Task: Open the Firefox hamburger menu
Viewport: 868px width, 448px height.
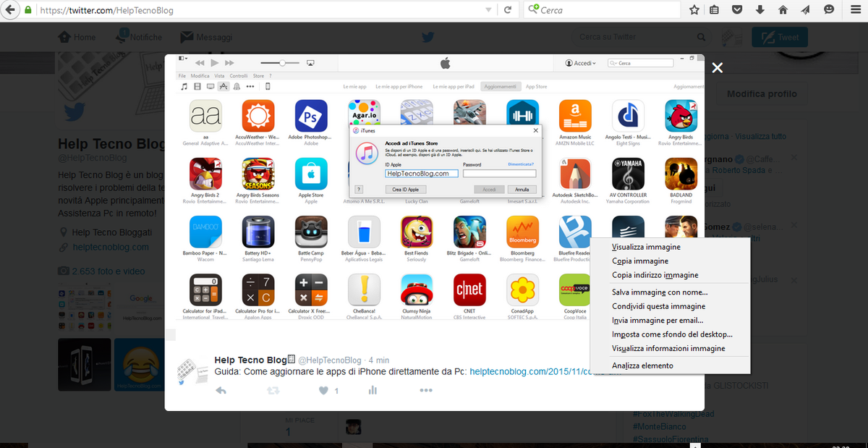Action: pos(854,10)
